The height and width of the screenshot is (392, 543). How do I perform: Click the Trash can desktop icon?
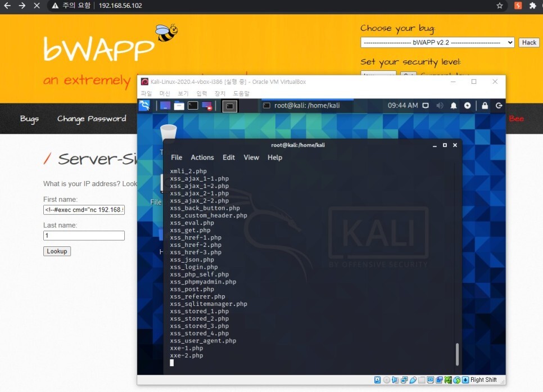(x=168, y=133)
